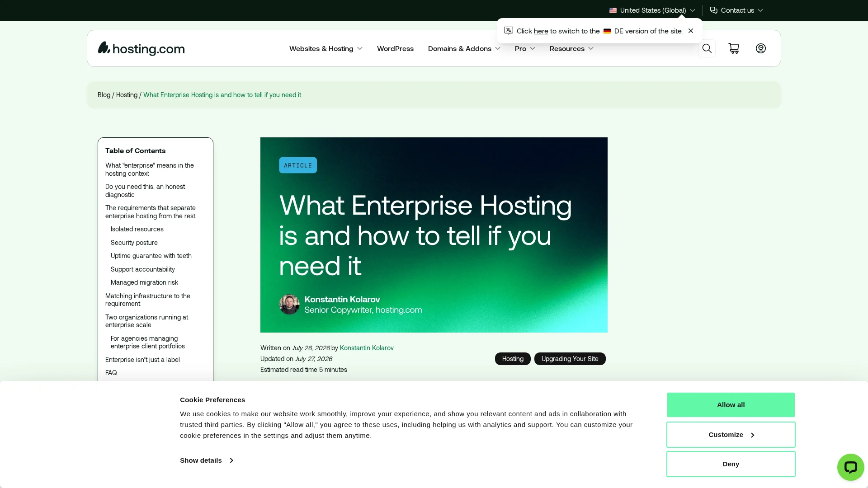Click the Upgrading Your Site tag pill
This screenshot has width=868, height=488.
[x=570, y=359]
